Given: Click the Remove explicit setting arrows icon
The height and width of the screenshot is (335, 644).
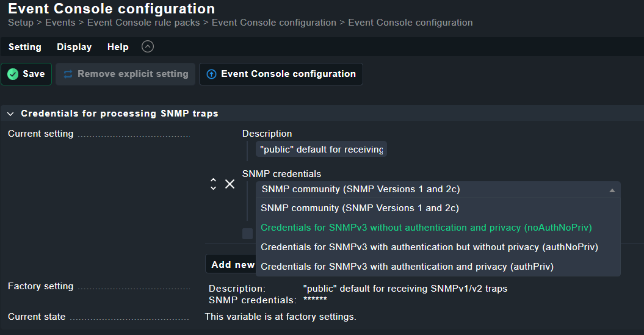Looking at the screenshot, I should [x=68, y=74].
